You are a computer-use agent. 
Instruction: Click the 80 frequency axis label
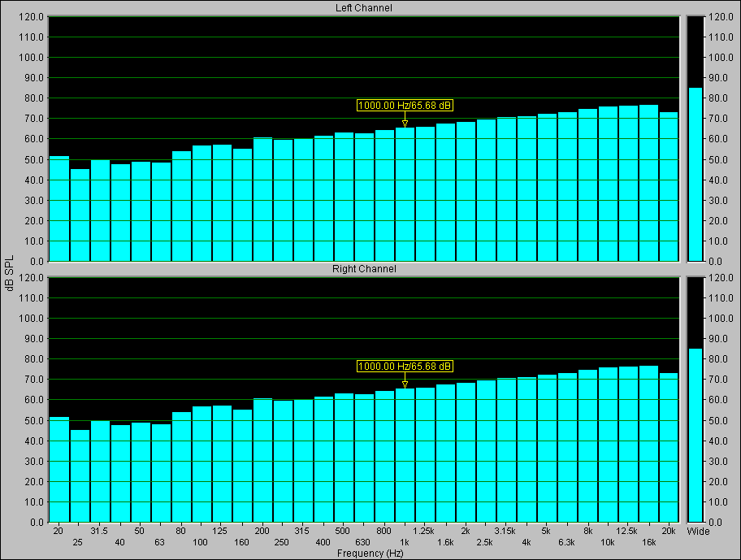pyautogui.click(x=180, y=531)
